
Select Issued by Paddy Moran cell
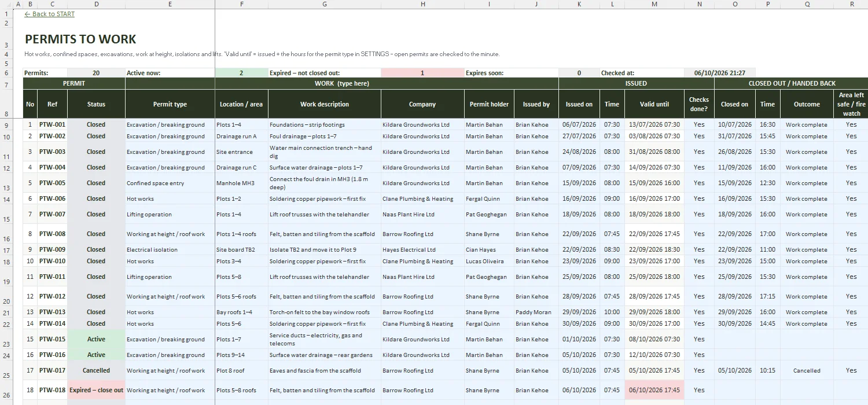click(536, 312)
